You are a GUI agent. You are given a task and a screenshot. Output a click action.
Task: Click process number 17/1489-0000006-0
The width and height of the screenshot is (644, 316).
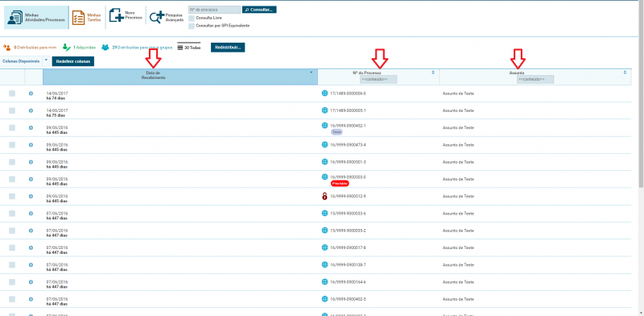[348, 94]
